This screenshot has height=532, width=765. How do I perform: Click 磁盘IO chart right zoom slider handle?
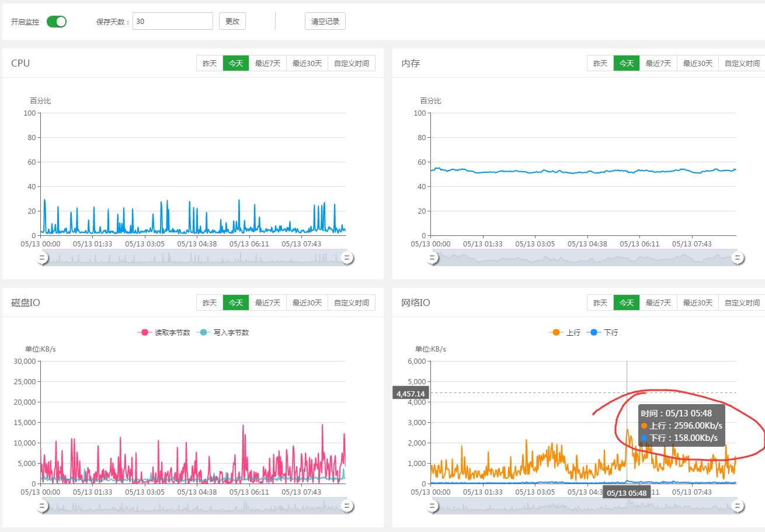pos(347,506)
